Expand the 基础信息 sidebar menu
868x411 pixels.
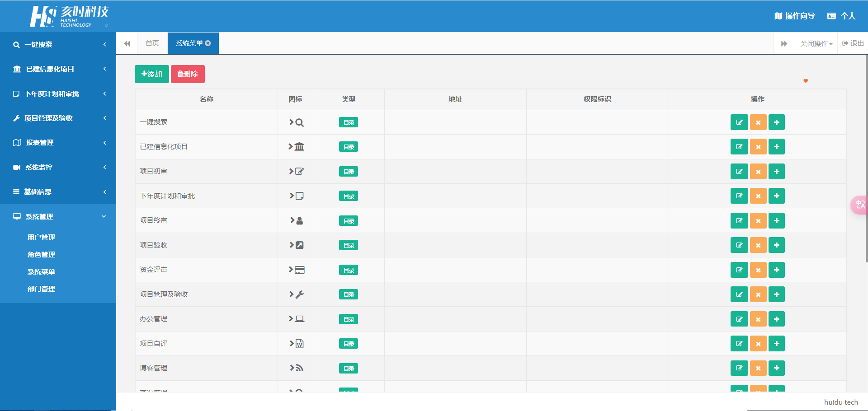click(x=58, y=192)
